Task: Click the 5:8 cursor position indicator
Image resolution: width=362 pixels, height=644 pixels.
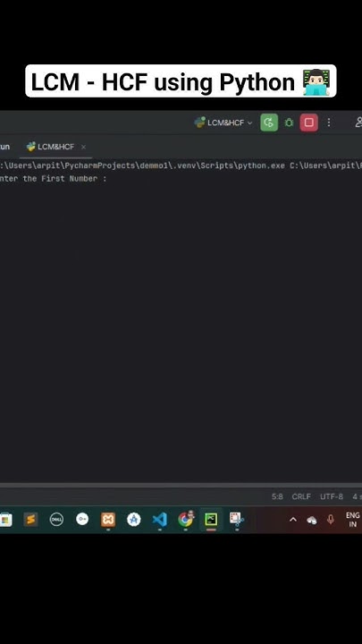Action: pos(277,496)
